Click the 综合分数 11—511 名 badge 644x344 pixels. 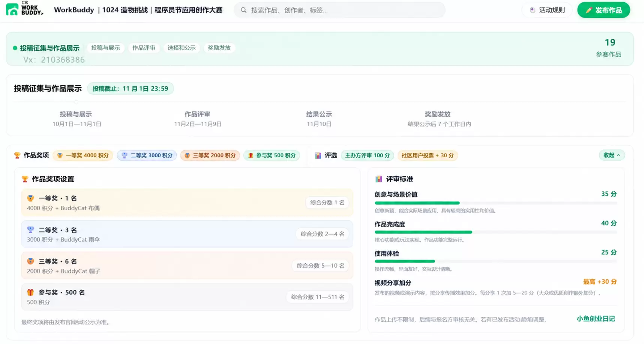coord(318,297)
